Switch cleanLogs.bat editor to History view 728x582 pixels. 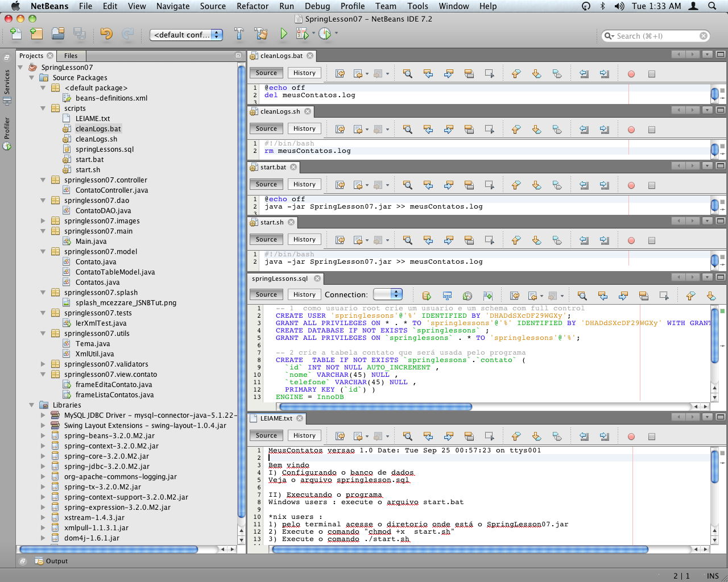pos(304,73)
